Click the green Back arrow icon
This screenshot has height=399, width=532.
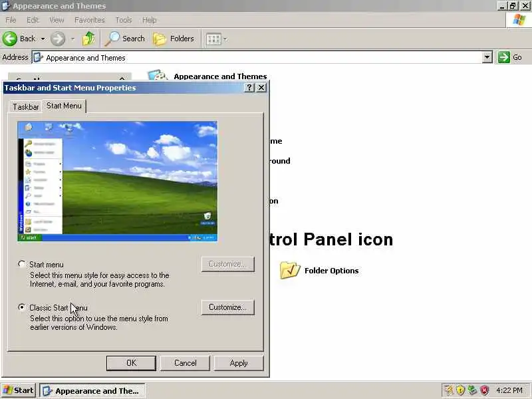[x=10, y=39]
